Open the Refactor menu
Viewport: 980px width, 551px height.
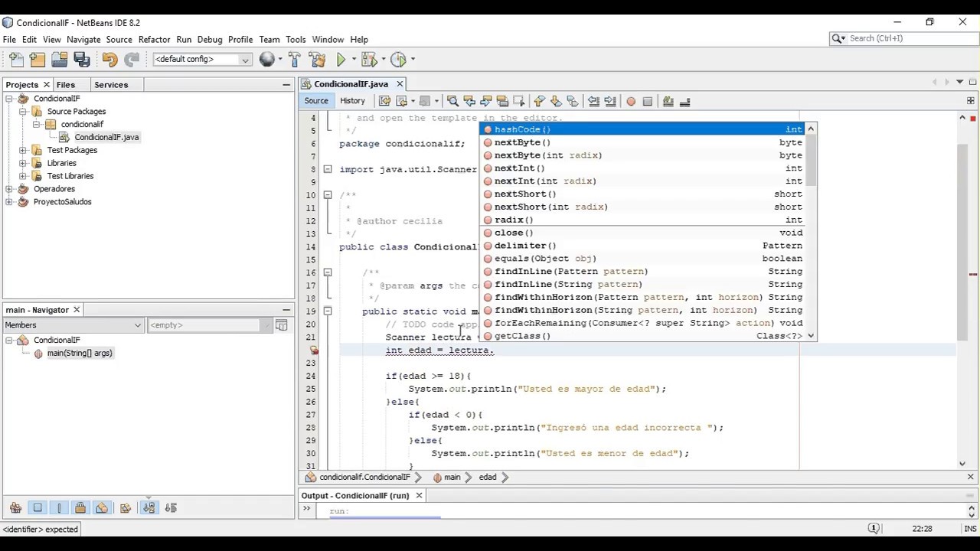click(154, 39)
